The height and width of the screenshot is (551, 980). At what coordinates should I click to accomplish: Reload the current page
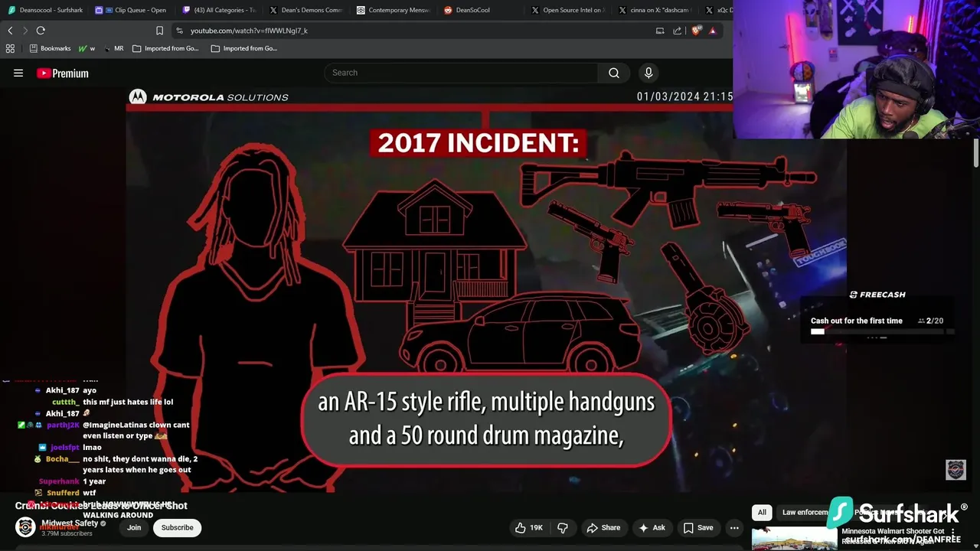point(41,31)
